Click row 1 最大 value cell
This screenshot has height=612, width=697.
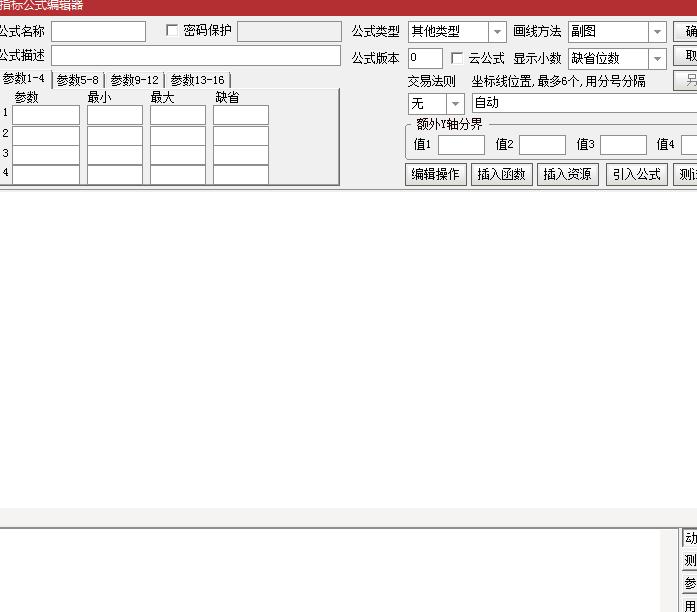tap(178, 115)
